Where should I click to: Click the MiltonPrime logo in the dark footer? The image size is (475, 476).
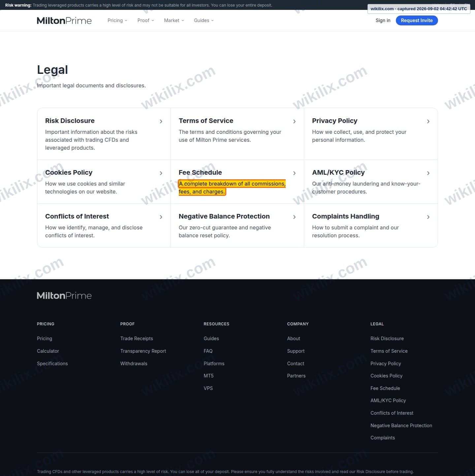[x=64, y=295]
